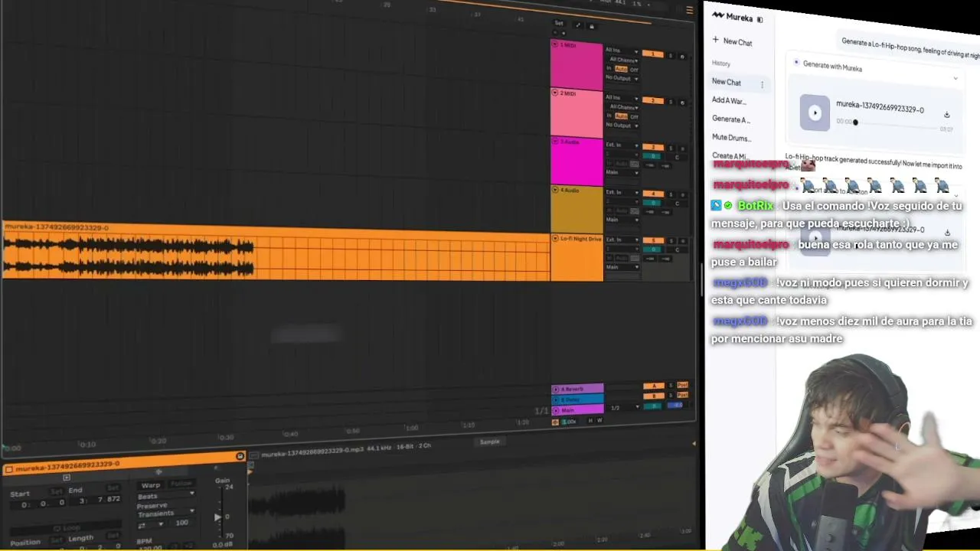Toggle the 2 MIDI track activator
The height and width of the screenshot is (551, 980).
point(653,100)
